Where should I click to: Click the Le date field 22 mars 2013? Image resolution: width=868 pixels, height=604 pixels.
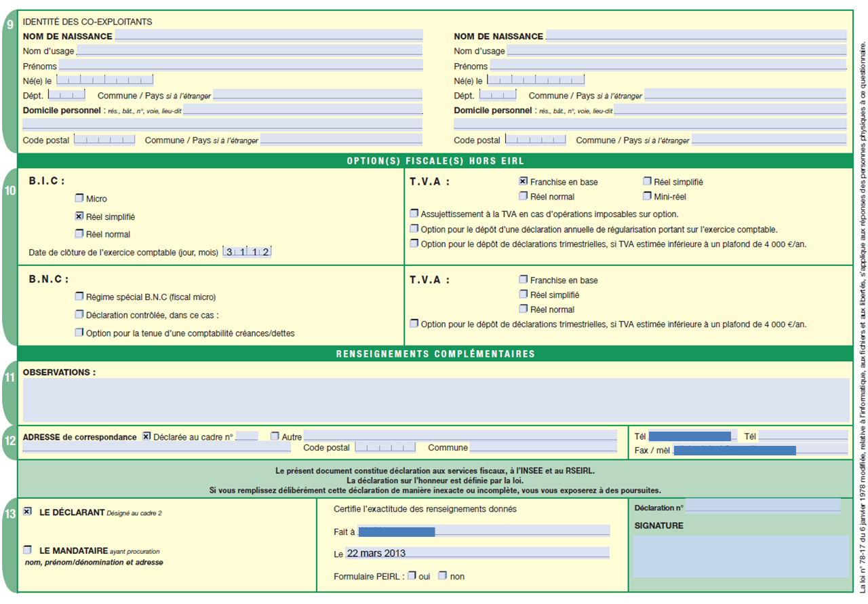(477, 553)
